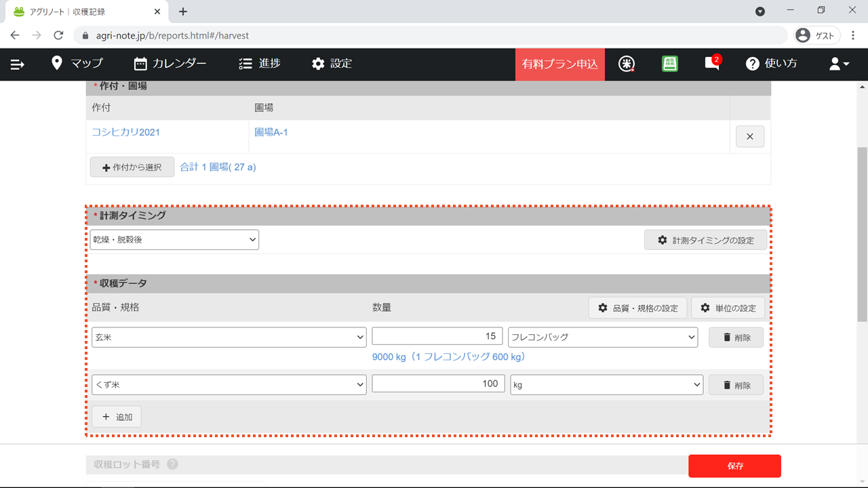
Task: Expand the 計測タイミング dropdown
Action: point(174,239)
